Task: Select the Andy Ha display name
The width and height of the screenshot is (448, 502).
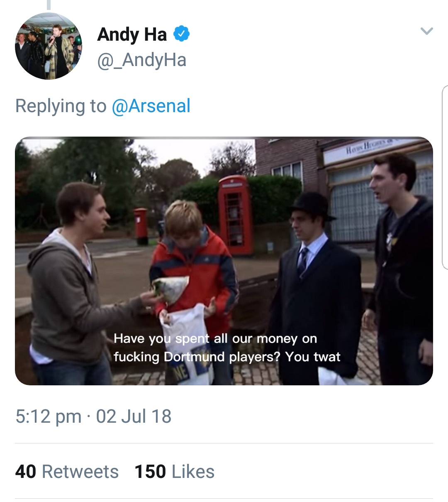Action: [132, 34]
